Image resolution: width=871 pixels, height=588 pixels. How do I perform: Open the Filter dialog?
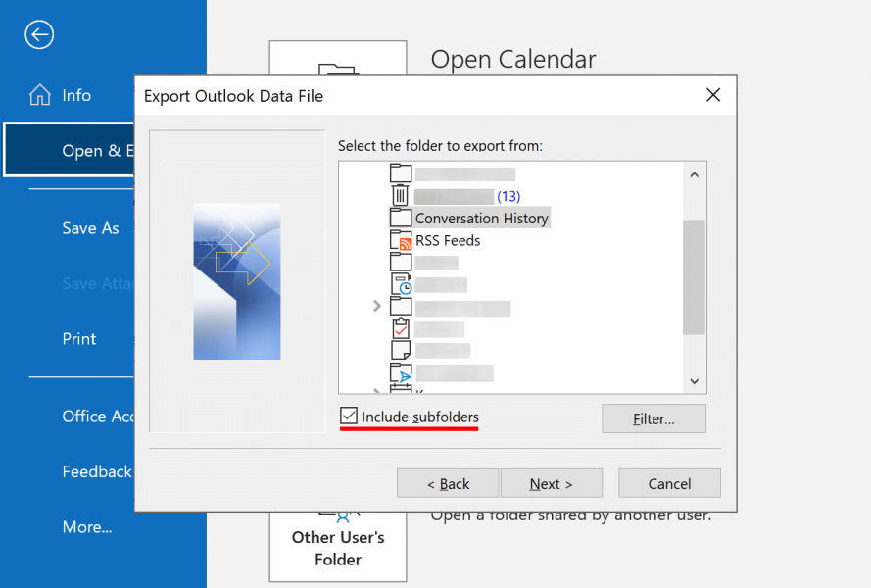coord(653,418)
